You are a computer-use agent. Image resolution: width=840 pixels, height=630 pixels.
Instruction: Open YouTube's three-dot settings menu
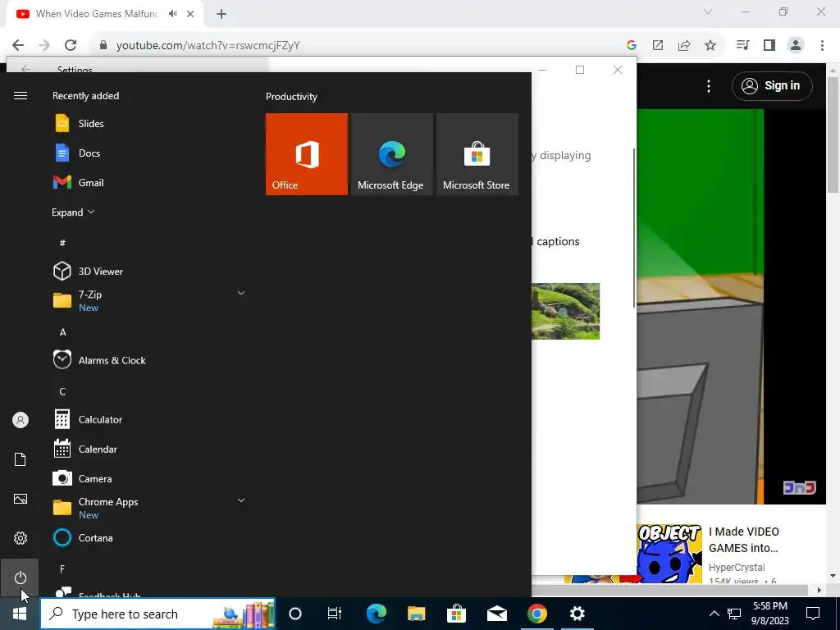(709, 85)
